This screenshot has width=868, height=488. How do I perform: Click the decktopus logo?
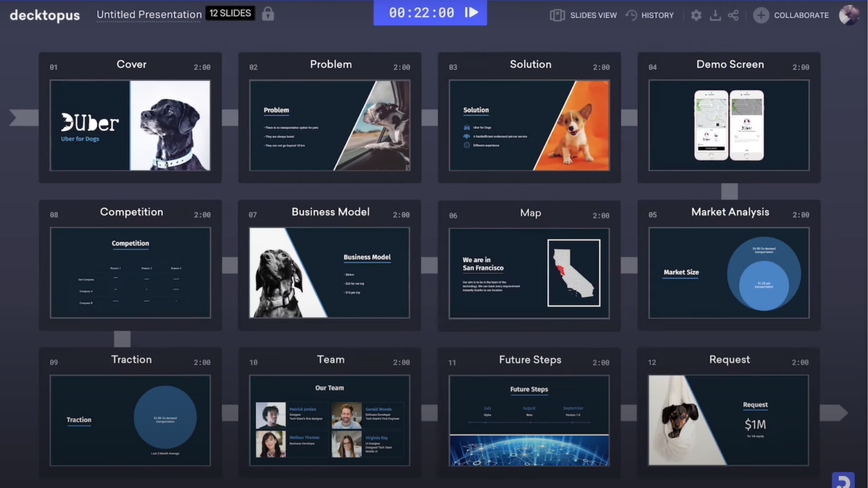[x=44, y=15]
